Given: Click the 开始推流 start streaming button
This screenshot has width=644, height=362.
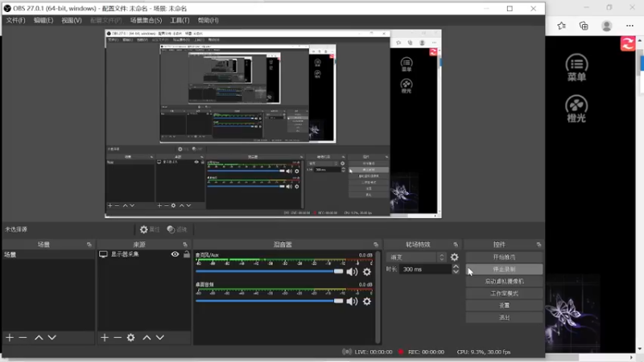Looking at the screenshot, I should pos(504,257).
